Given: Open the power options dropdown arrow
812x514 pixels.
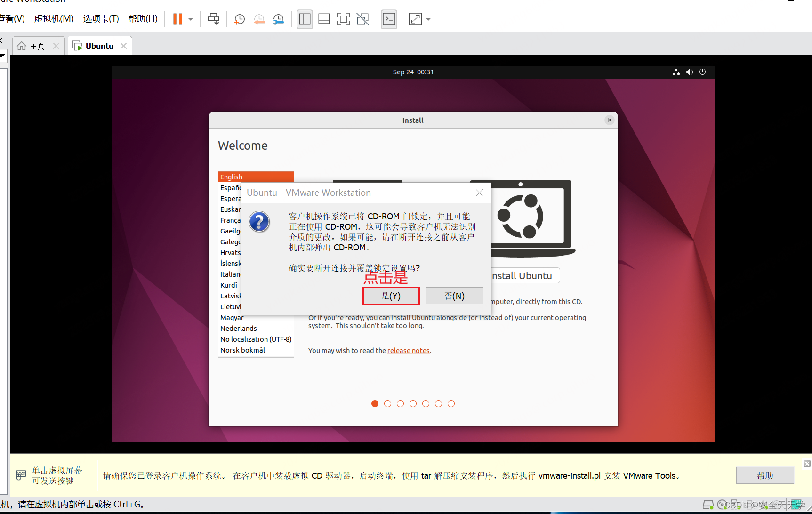Looking at the screenshot, I should pyautogui.click(x=191, y=19).
